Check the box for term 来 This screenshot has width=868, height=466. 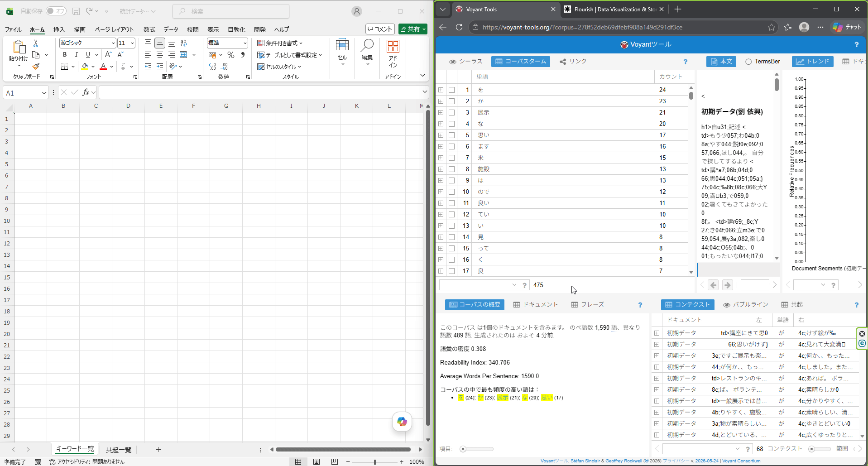[452, 158]
